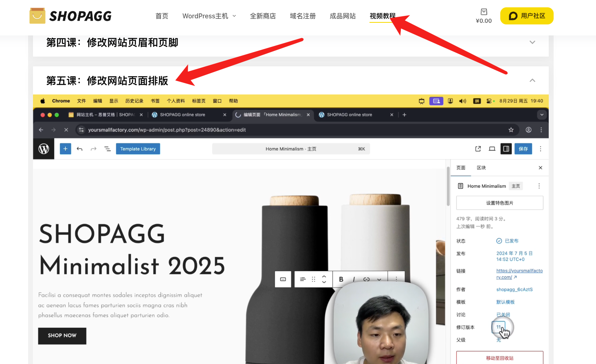Open 成品网站 navigation item
596x364 pixels.
[343, 16]
